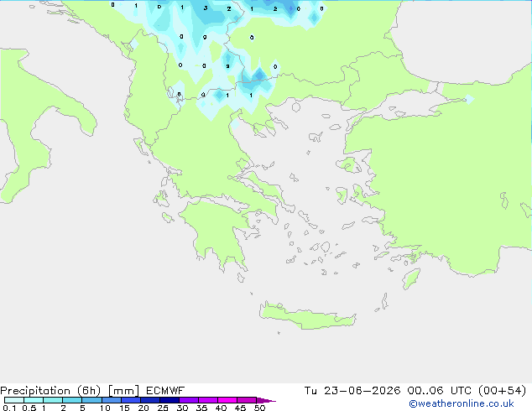Click the 20–25 mm legend color swatch
The image size is (532, 411).
(150, 400)
